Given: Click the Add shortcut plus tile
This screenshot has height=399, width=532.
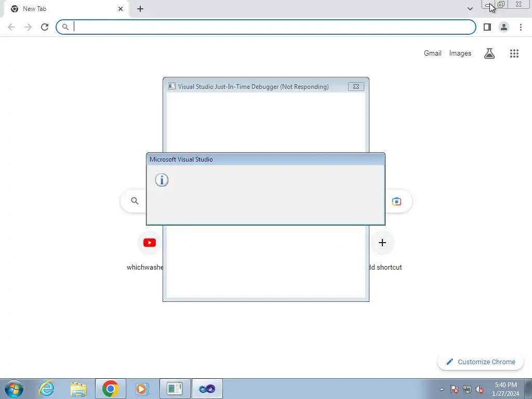Looking at the screenshot, I should pos(382,243).
